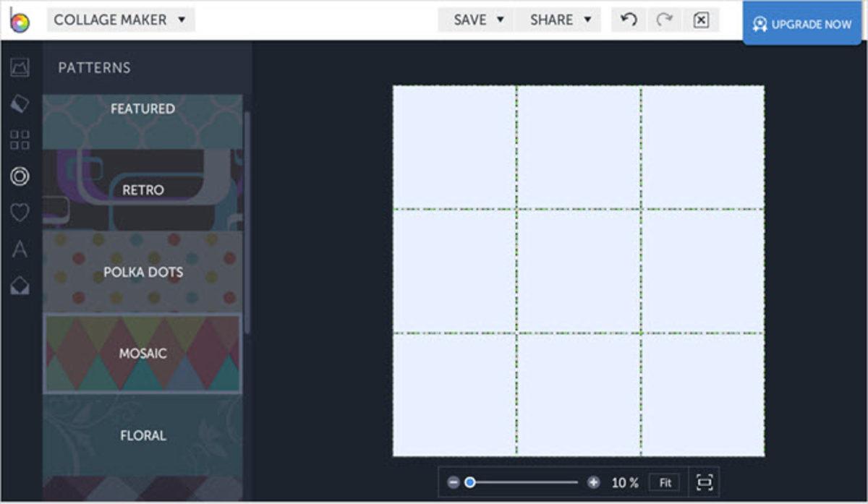Click the BeFunky logo icon
Viewport: 868px width, 504px height.
coord(20,21)
